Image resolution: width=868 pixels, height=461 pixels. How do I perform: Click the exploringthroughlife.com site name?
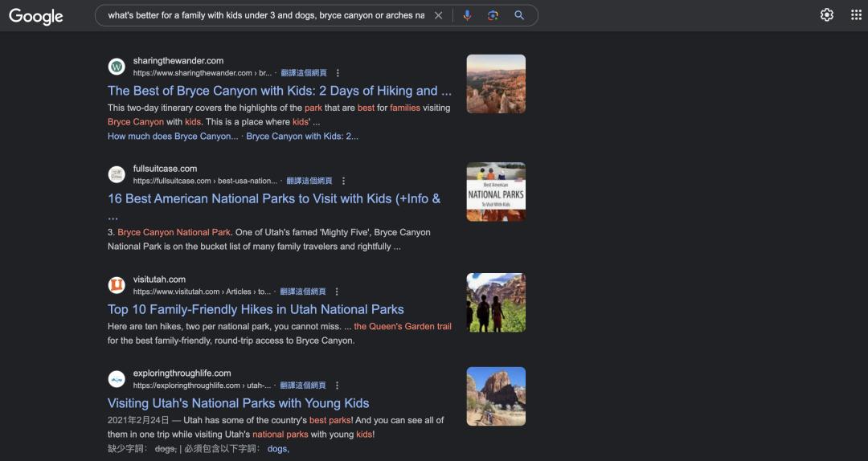[x=182, y=373]
